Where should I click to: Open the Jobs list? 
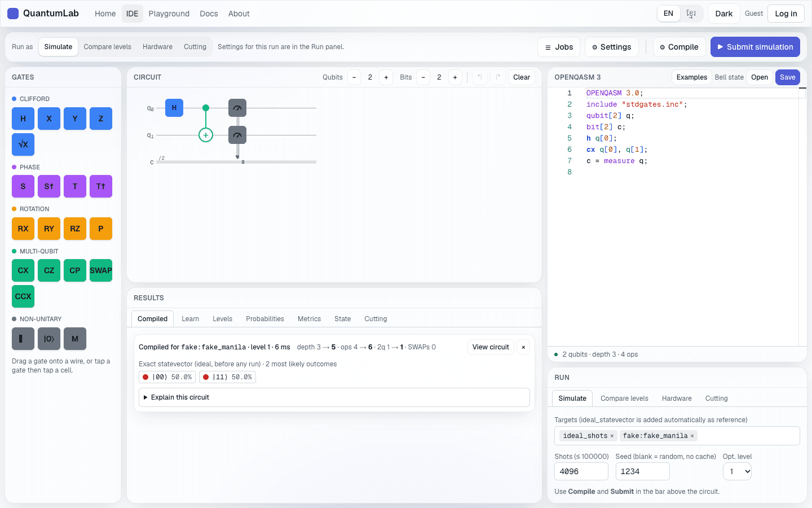click(559, 47)
